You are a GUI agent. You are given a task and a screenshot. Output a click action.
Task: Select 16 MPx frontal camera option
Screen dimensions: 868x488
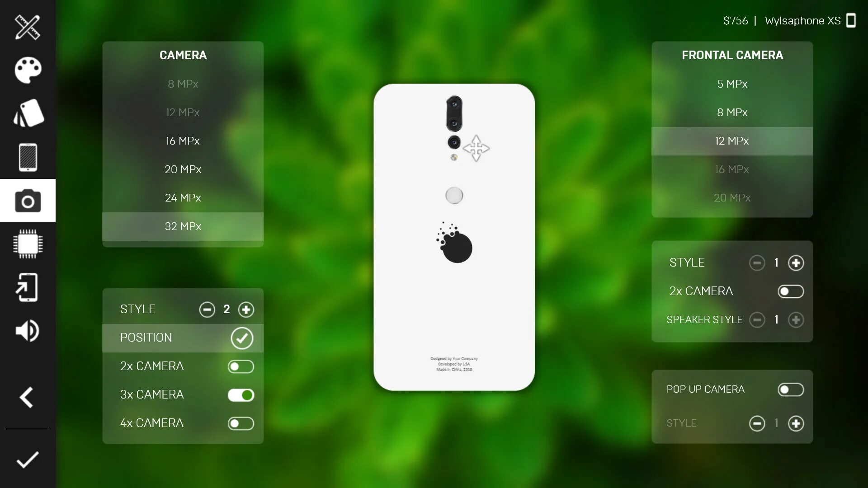[732, 169]
